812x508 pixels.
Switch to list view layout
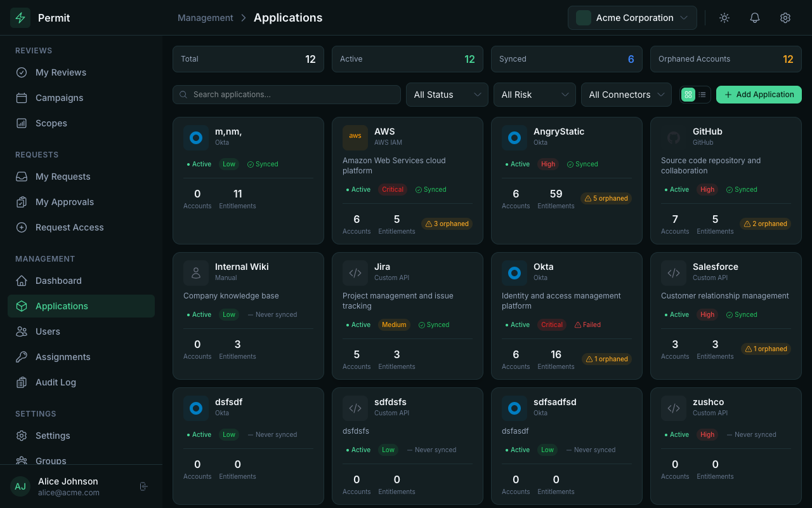(x=703, y=94)
